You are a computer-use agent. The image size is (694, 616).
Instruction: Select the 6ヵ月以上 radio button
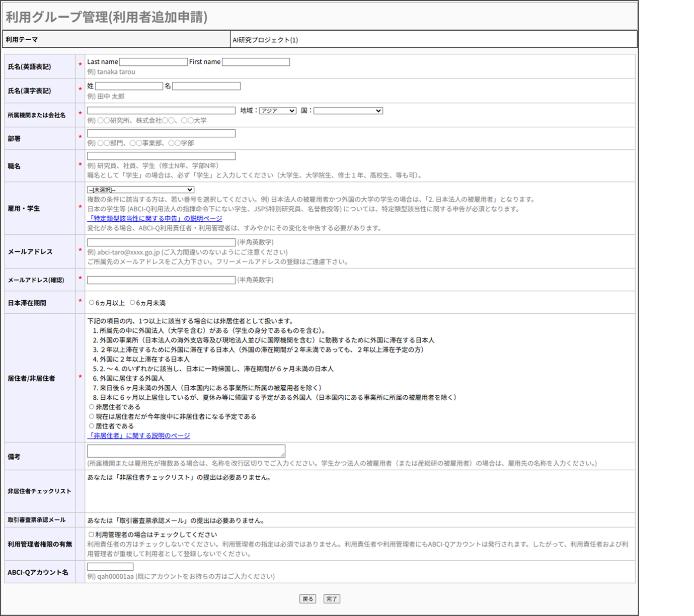pos(92,303)
